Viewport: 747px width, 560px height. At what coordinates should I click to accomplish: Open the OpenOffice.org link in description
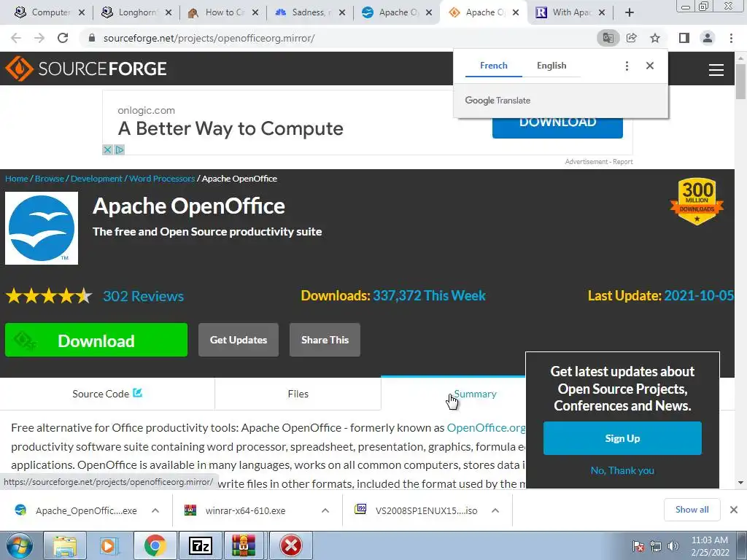coord(486,427)
